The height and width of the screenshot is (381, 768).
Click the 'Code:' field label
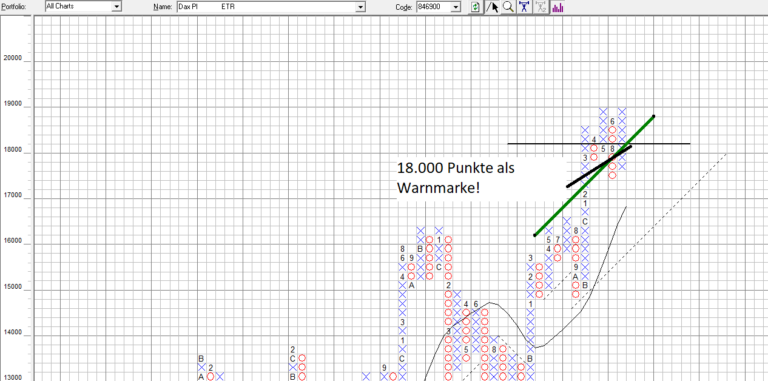point(404,7)
